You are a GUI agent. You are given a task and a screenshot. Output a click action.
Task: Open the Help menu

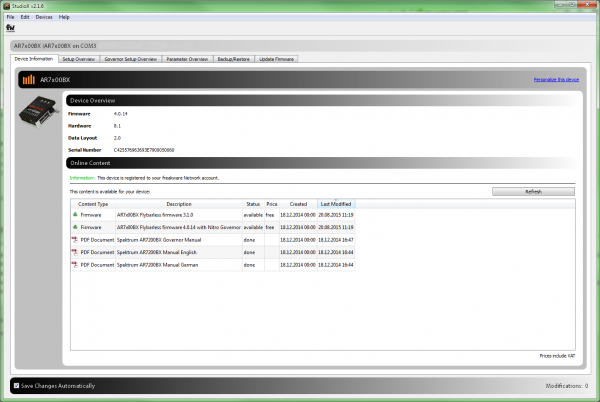64,17
